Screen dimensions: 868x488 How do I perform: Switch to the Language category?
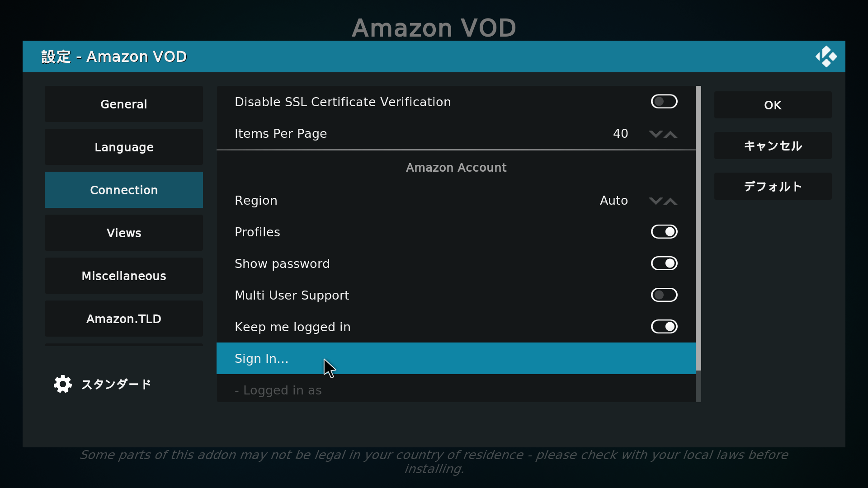coord(124,147)
